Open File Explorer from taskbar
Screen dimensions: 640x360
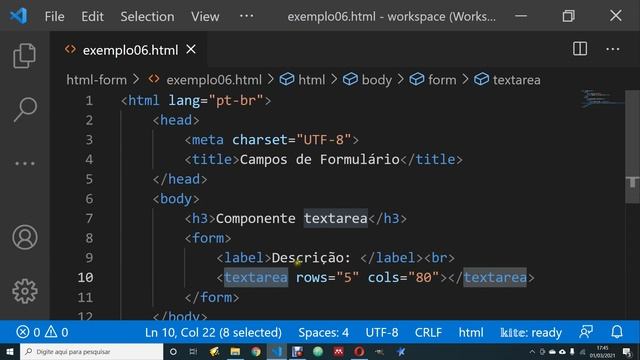(235, 351)
